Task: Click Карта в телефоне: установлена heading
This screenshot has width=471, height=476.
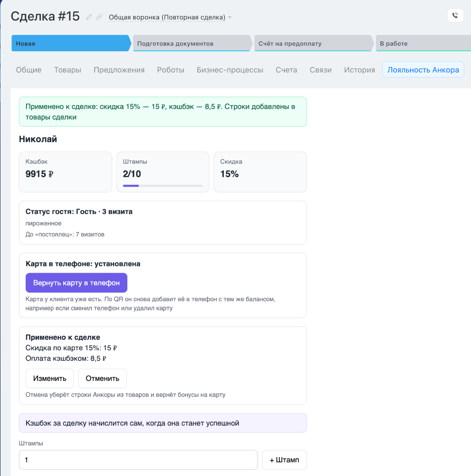Action: pos(83,264)
